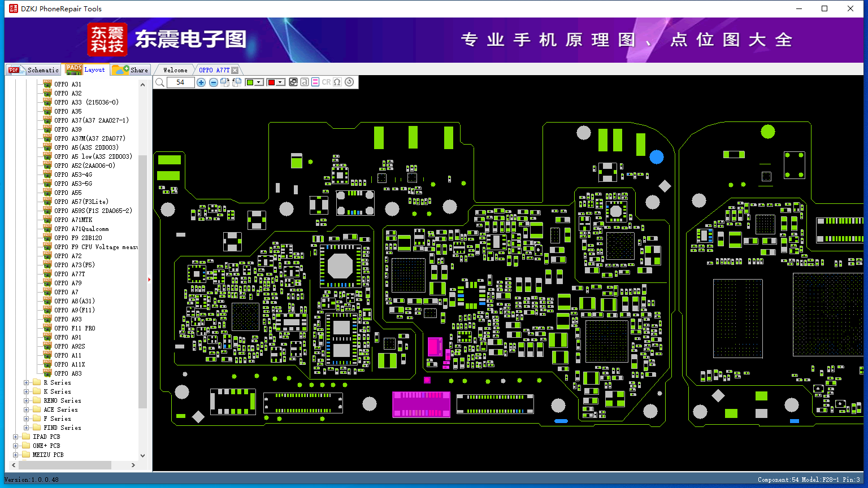Maximize the DZKJ PhoneRepair Tools window
This screenshot has width=868, height=488.
coord(824,8)
